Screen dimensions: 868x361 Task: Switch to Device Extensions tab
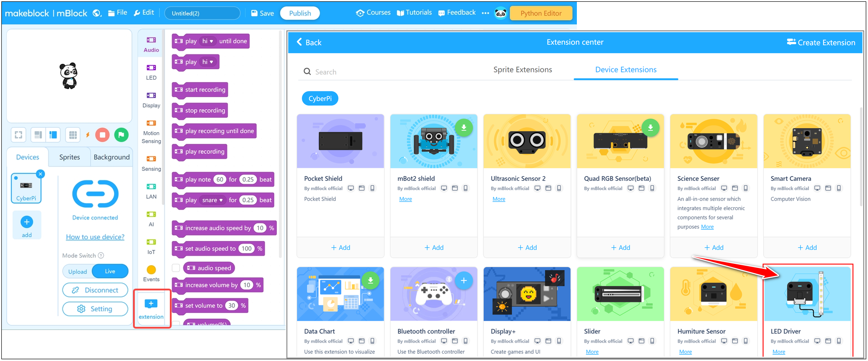click(626, 70)
